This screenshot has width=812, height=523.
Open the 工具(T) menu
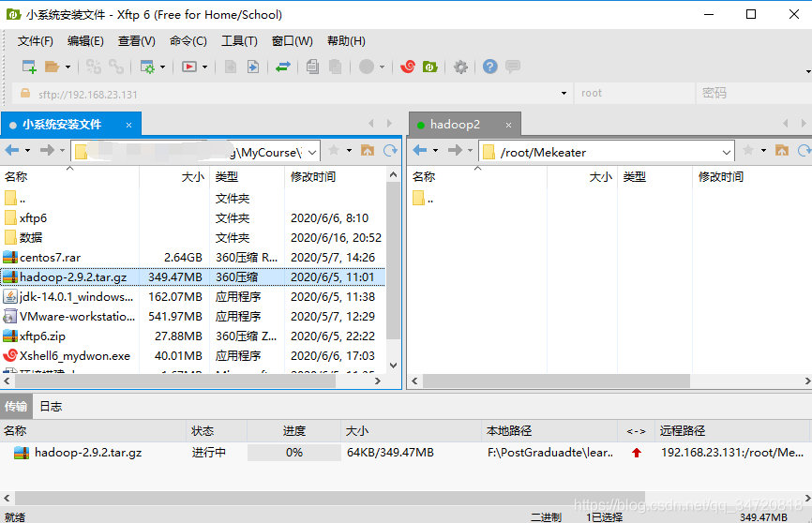pos(239,41)
